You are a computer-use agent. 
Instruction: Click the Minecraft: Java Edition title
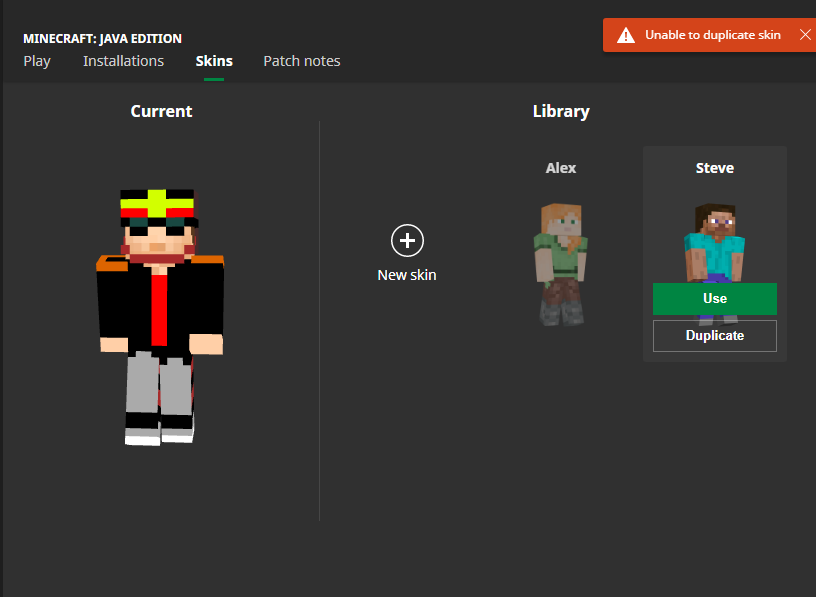pyautogui.click(x=103, y=39)
